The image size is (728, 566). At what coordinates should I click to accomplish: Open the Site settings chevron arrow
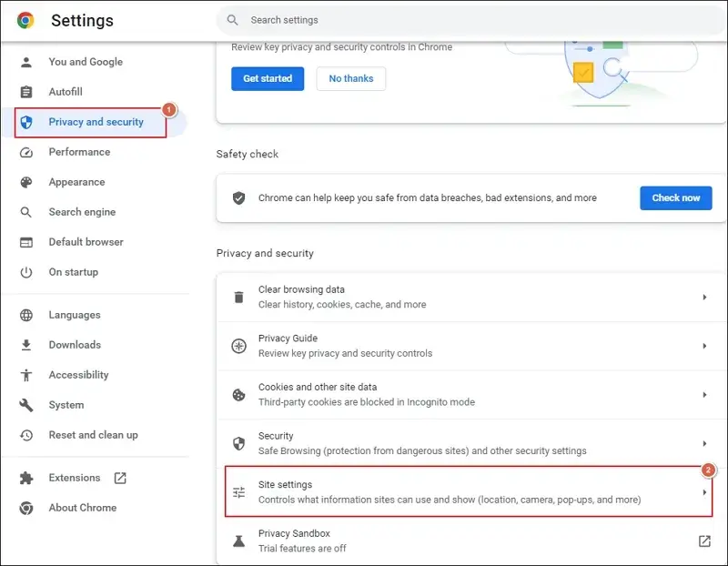click(x=704, y=492)
